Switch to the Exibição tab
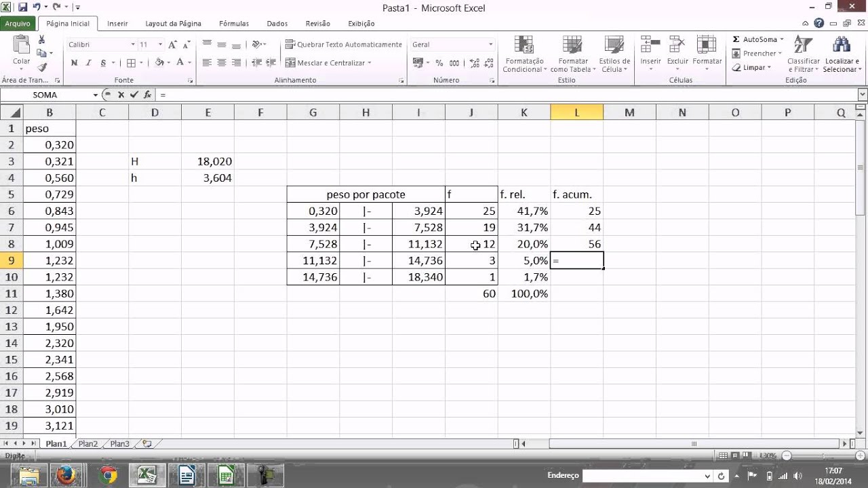This screenshot has height=488, width=868. [x=361, y=23]
